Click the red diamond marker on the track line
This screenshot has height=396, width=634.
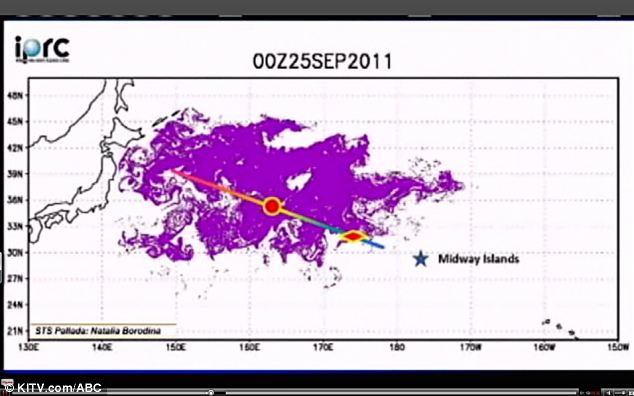354,236
